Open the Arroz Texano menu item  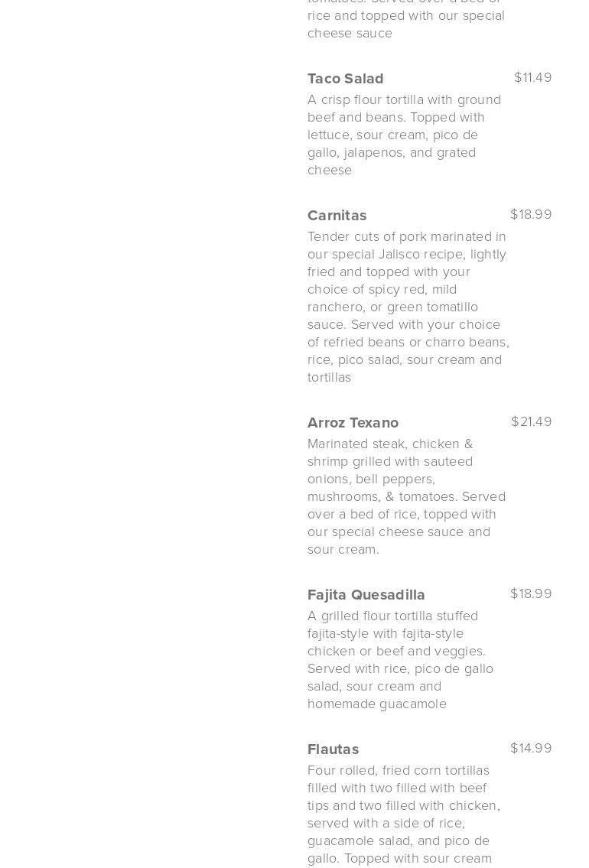[353, 422]
